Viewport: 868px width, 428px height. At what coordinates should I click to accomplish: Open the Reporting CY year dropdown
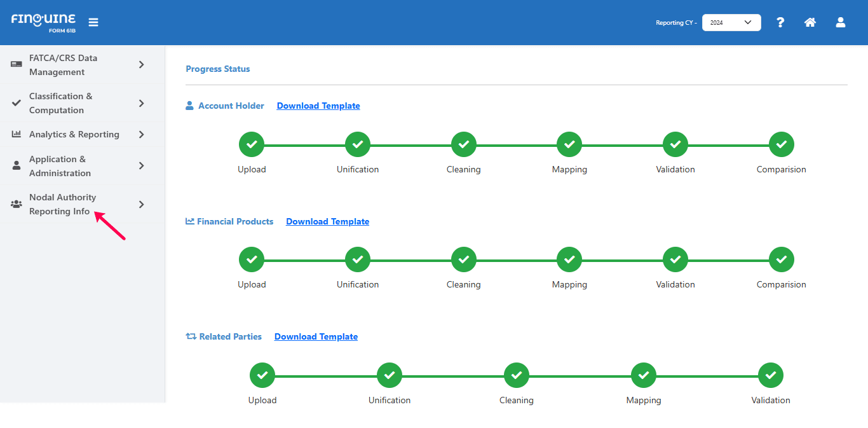coord(731,23)
